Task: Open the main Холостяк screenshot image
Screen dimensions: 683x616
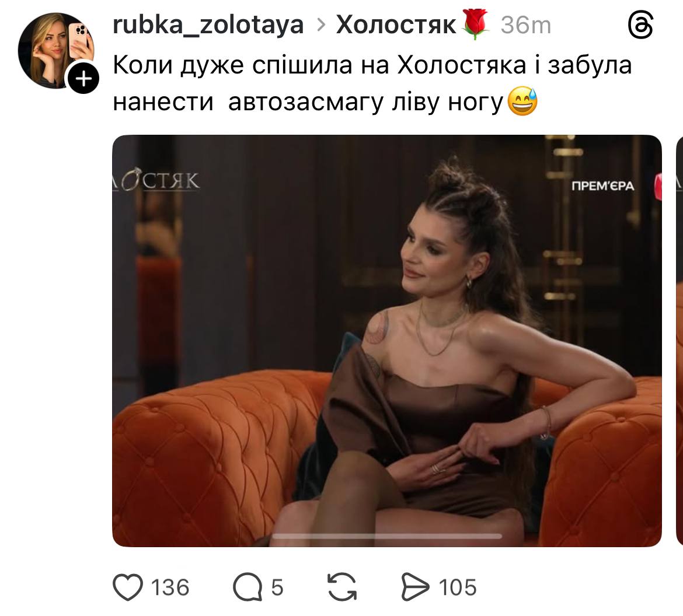Action: point(387,341)
